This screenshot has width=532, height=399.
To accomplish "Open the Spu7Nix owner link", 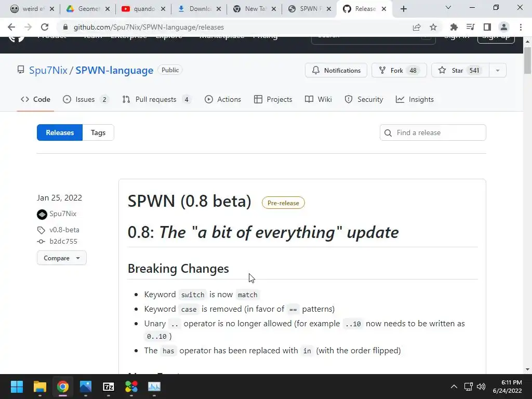I will (48, 70).
